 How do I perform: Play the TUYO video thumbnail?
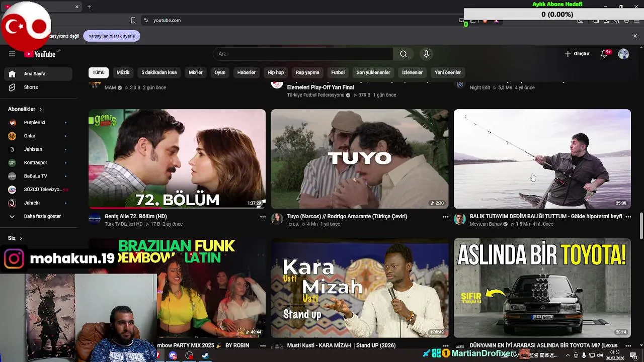(360, 159)
